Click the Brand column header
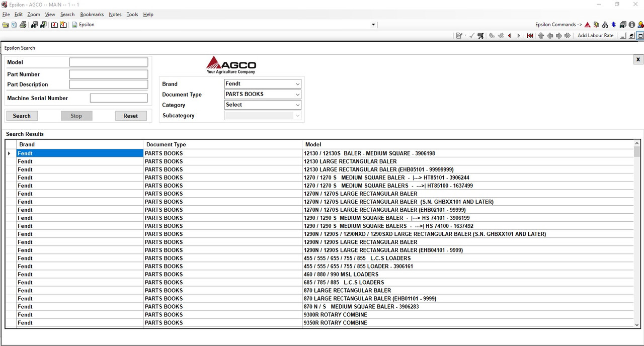The image size is (644, 346). coord(79,145)
